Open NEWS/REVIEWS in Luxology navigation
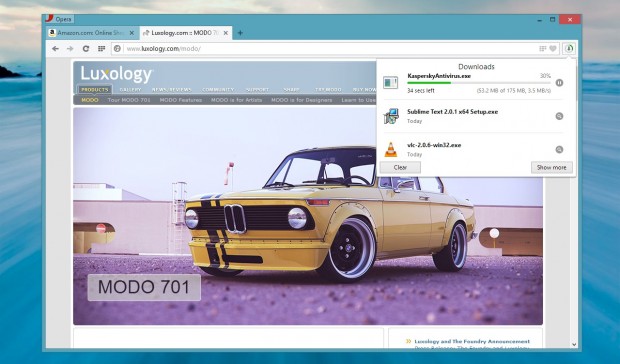 pos(171,90)
